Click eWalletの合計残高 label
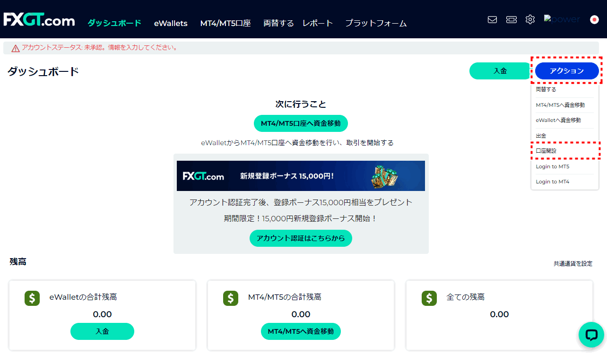 (83, 297)
